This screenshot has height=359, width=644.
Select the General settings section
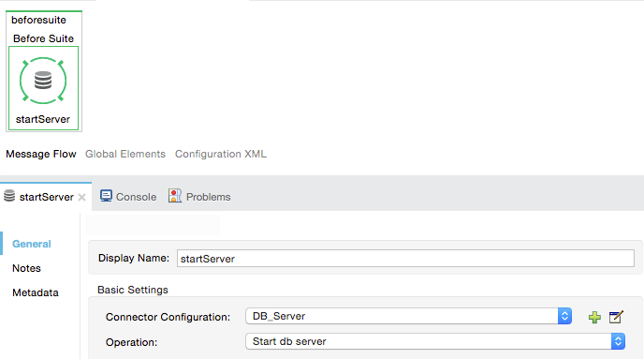32,244
